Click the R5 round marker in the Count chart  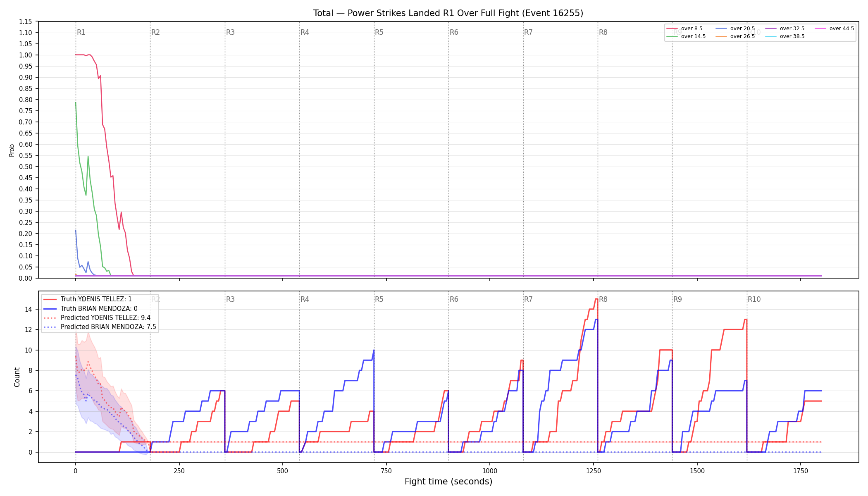(x=379, y=299)
